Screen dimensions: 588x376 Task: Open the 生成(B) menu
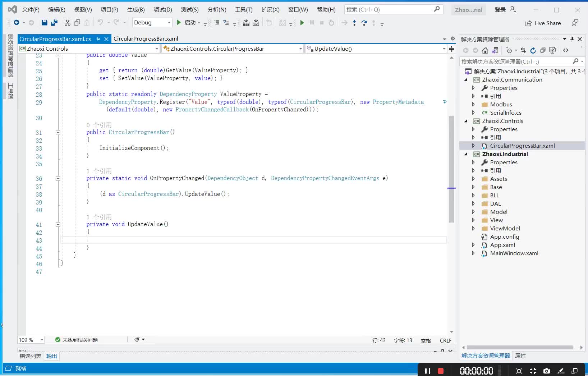[136, 10]
